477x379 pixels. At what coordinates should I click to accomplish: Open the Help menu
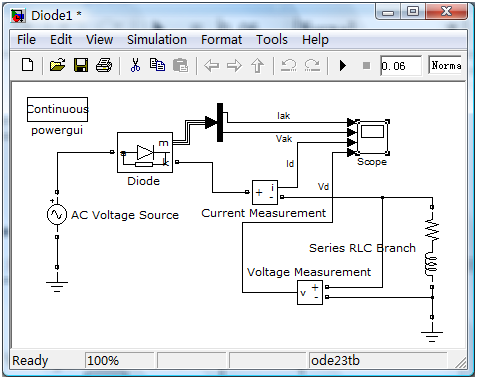coord(315,40)
